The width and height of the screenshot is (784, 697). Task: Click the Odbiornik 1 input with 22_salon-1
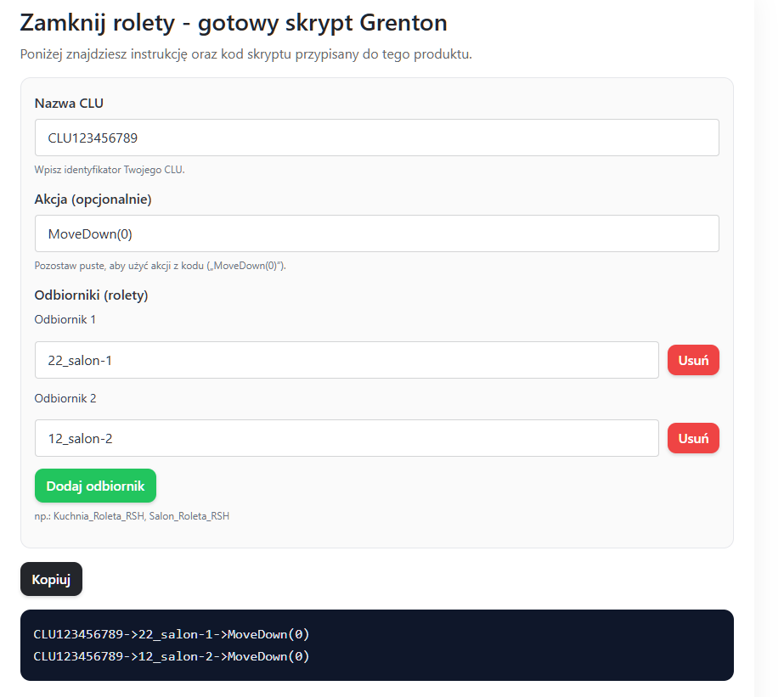tap(347, 360)
